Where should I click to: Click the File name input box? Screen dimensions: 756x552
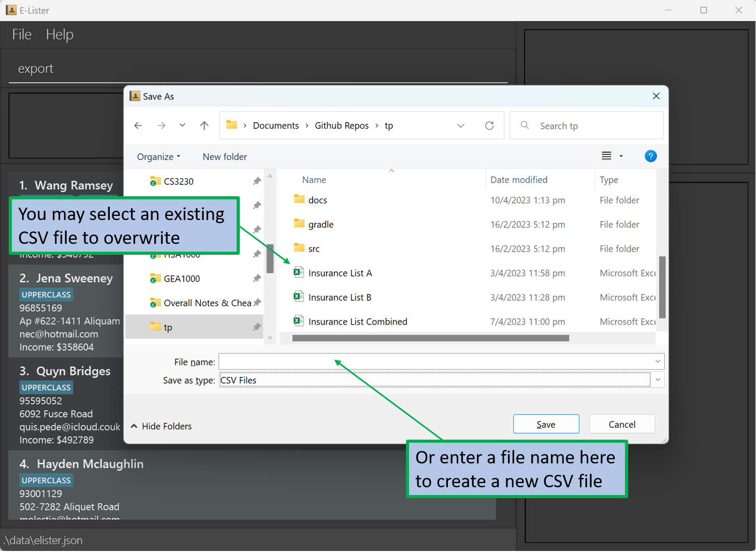[435, 361]
